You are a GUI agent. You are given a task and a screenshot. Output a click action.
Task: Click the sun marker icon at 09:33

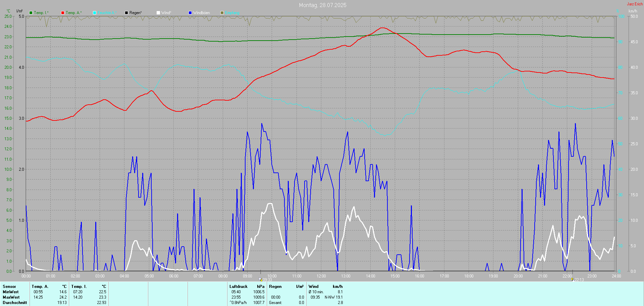[x=260, y=279]
